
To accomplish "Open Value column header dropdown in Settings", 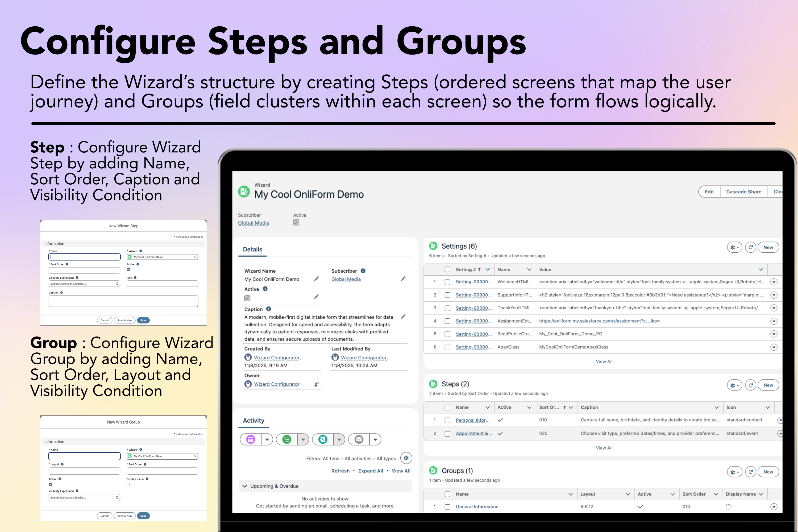I will point(761,269).
